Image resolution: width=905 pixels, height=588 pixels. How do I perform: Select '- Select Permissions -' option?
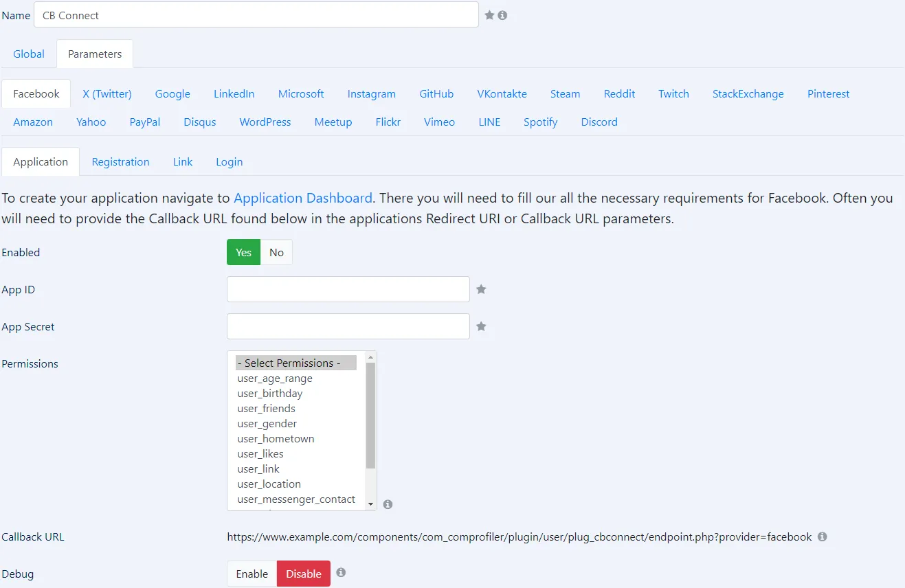[x=295, y=363]
